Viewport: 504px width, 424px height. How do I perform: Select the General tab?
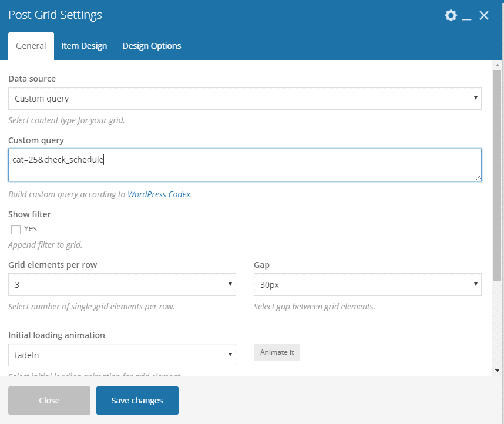(31, 45)
